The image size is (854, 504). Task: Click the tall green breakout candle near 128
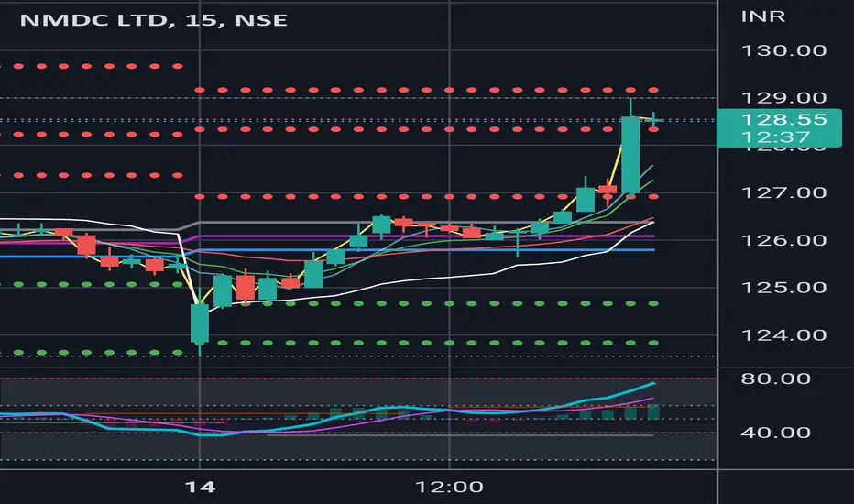tap(630, 155)
